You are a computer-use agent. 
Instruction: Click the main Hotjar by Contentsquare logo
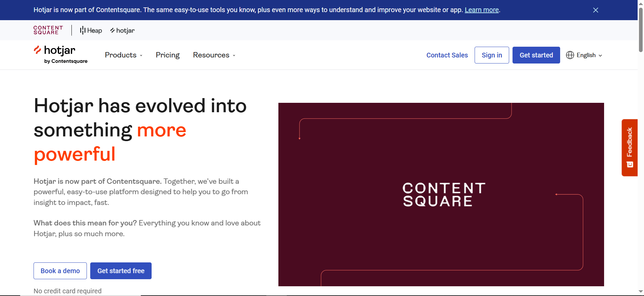[x=60, y=54]
